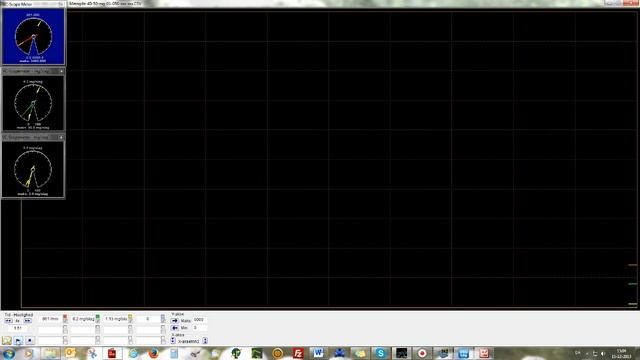This screenshot has width=640, height=360.
Task: Close the second gauge meter window
Action: tap(61, 71)
